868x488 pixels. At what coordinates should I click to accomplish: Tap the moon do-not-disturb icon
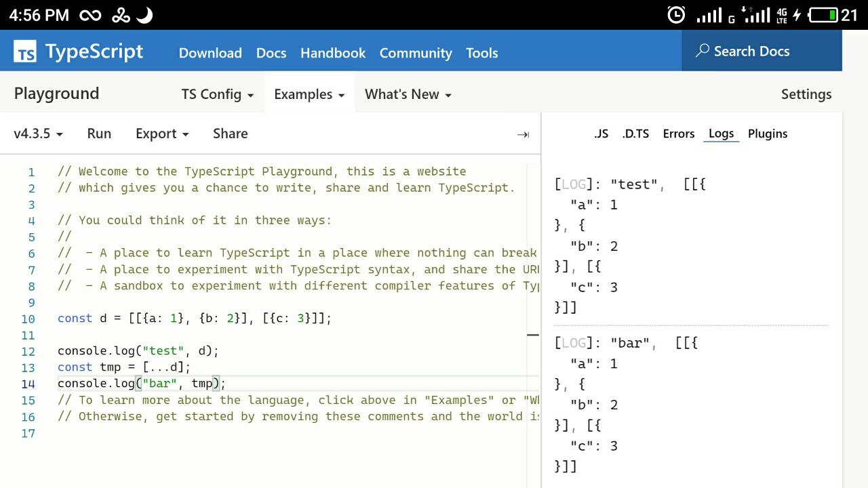(x=144, y=15)
